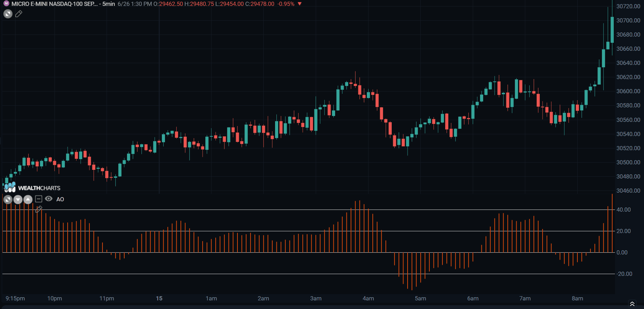The width and height of the screenshot is (644, 309).
Task: Click the 20.00 AO axis label
Action: tap(624, 231)
